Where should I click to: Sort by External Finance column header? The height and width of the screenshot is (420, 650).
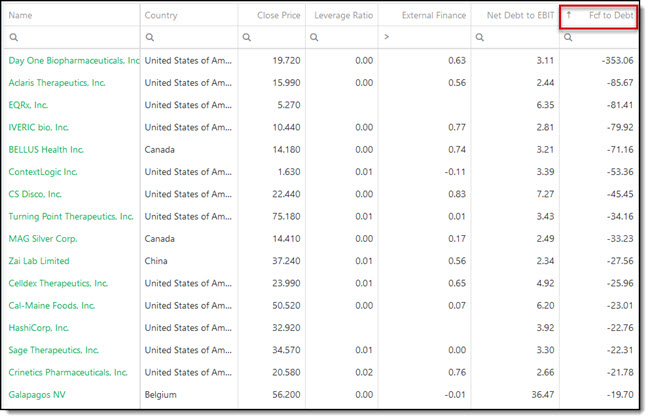click(434, 15)
